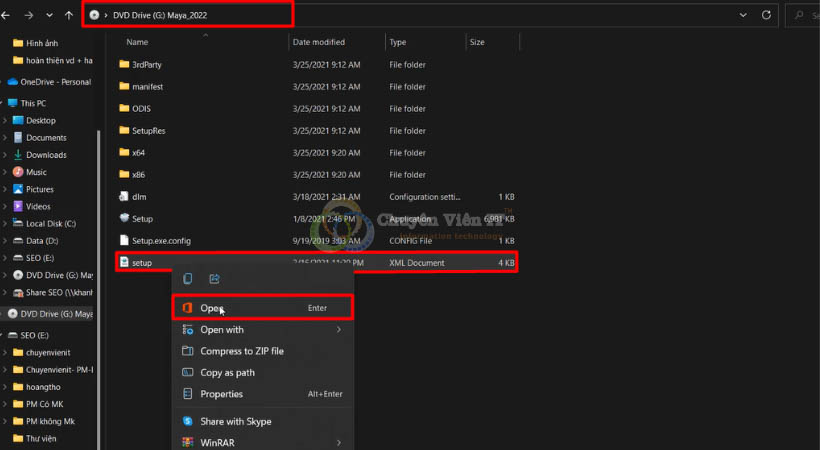The image size is (820, 450).
Task: Select the Setup application file
Action: (x=142, y=218)
